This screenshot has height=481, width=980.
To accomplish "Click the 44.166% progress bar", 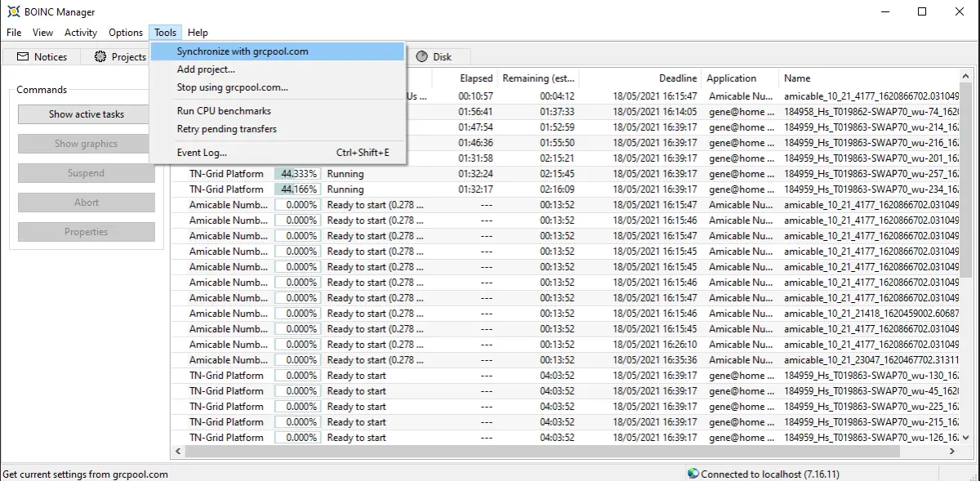I will click(298, 189).
